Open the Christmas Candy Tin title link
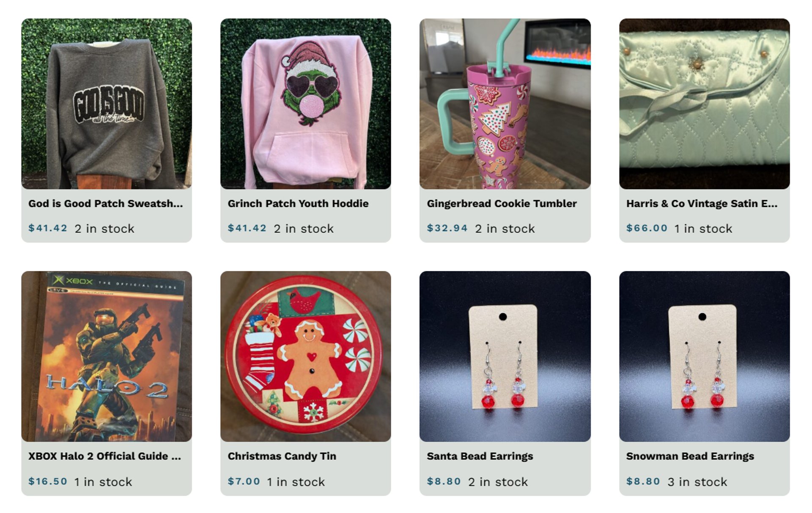This screenshot has width=812, height=513. click(282, 456)
